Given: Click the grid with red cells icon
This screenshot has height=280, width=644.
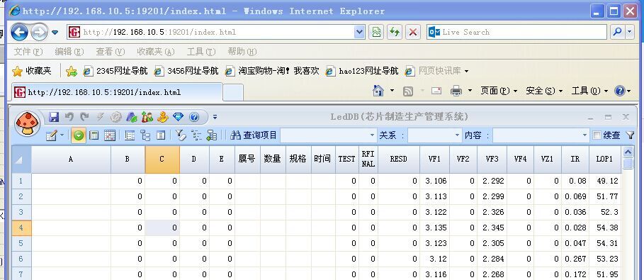Looking at the screenshot, I should pos(110,135).
